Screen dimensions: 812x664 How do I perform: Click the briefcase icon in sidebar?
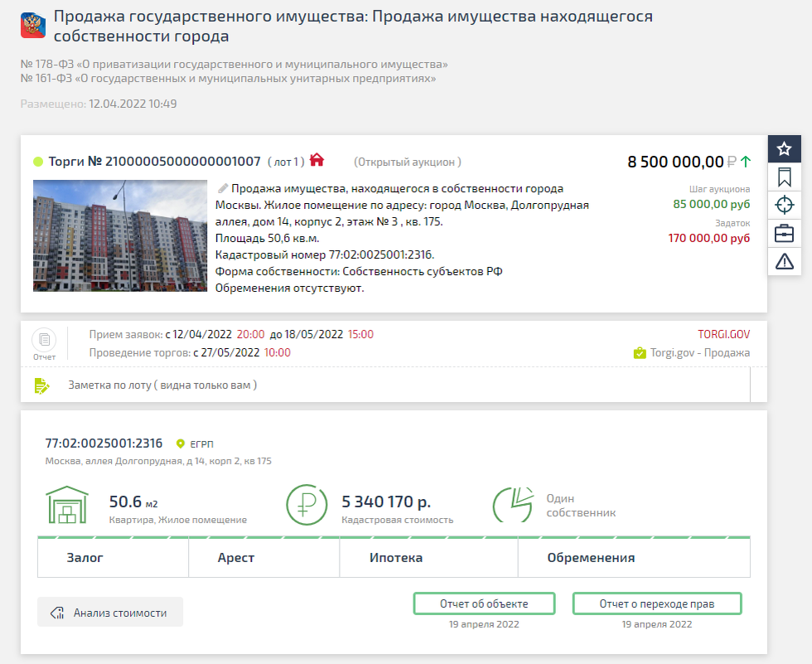(784, 233)
